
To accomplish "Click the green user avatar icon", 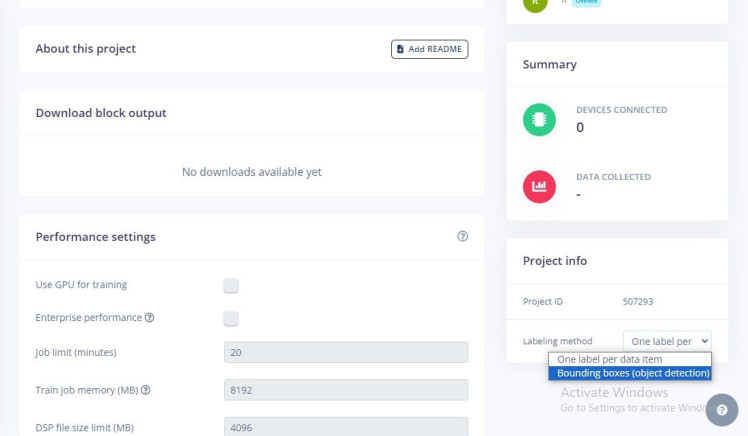I will (536, 3).
